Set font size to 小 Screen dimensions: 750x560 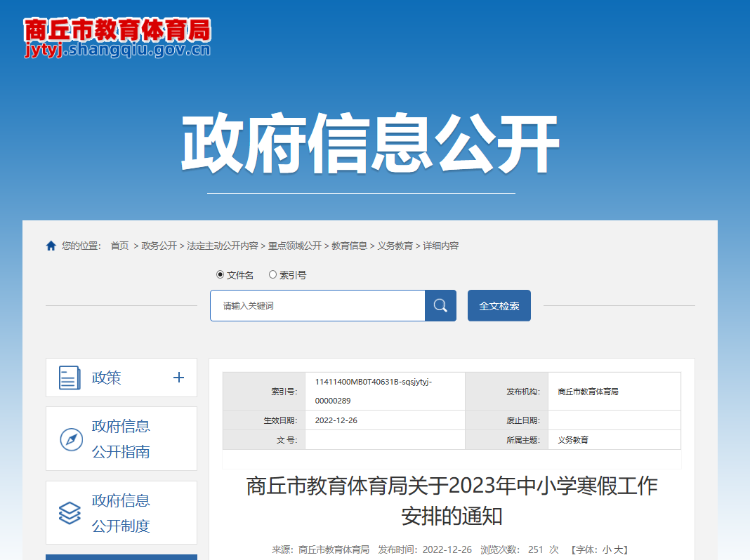607,549
